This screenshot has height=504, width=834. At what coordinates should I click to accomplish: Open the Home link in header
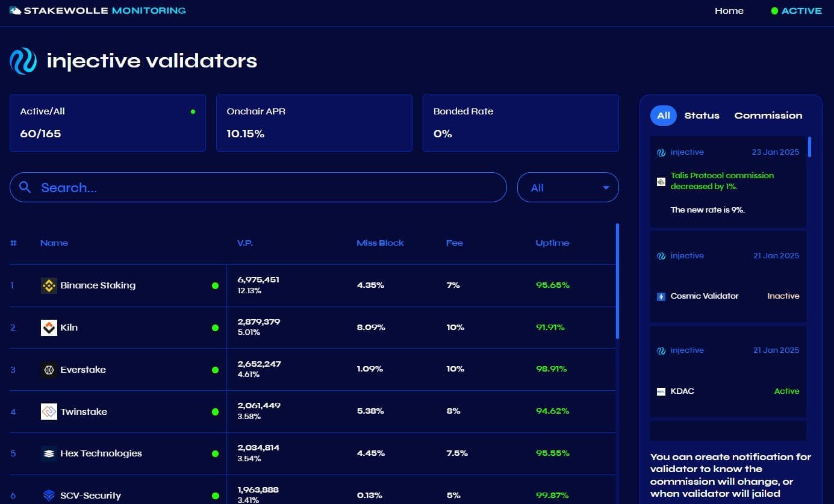(x=729, y=11)
